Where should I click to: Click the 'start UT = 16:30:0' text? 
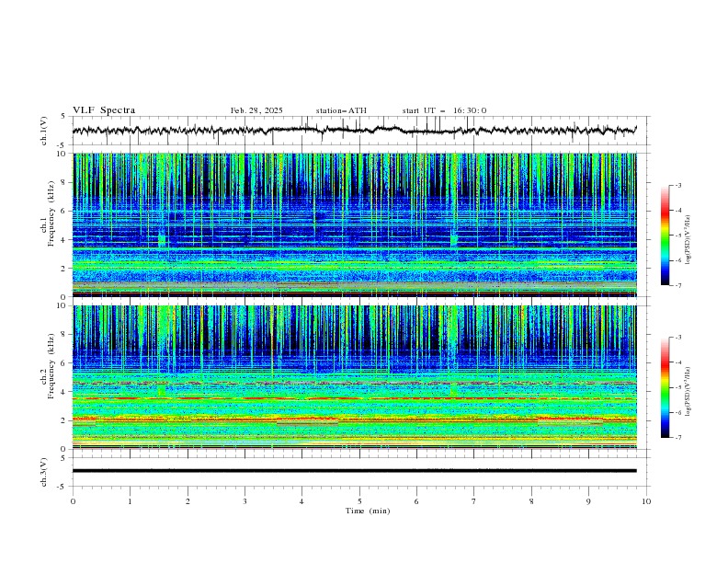[444, 110]
